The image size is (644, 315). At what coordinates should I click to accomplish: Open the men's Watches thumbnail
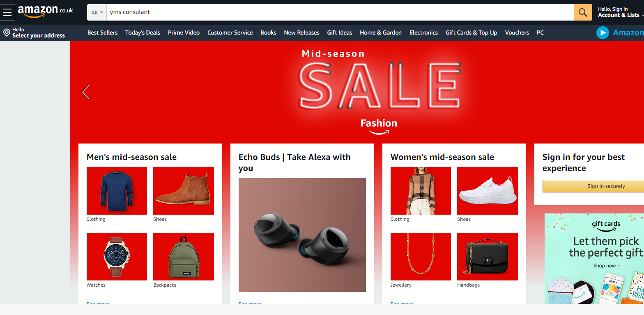coord(117,257)
